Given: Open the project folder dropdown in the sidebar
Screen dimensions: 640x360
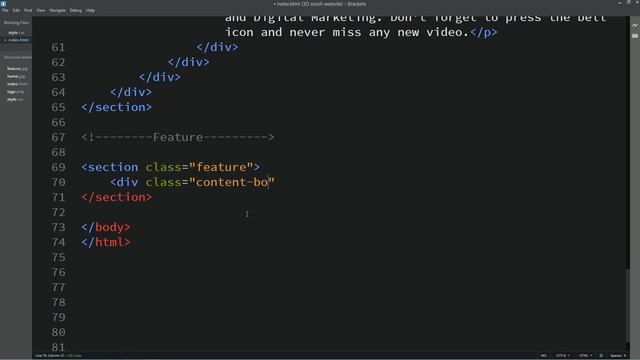Looking at the screenshot, I should pyautogui.click(x=17, y=57).
